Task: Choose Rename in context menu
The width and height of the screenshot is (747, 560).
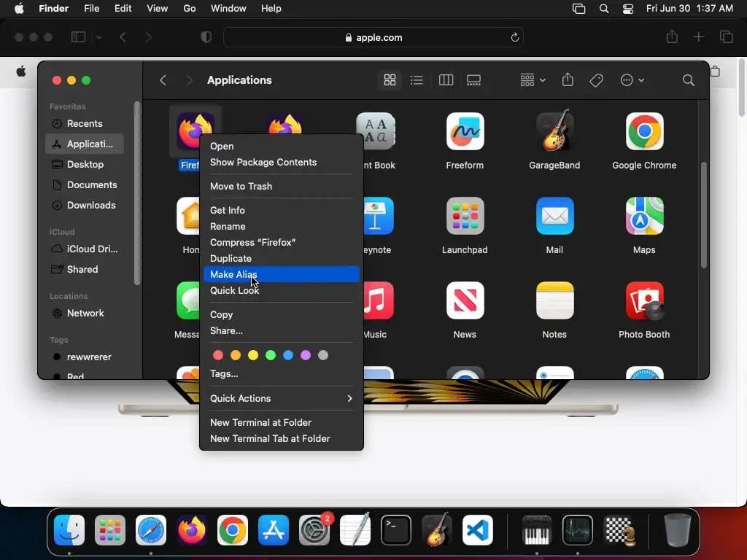Action: 281,226
